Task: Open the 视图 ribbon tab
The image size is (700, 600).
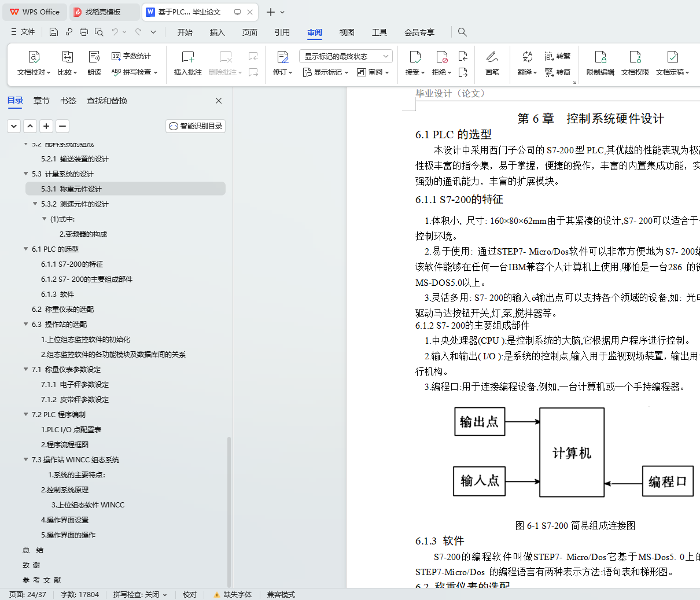Action: [x=347, y=32]
